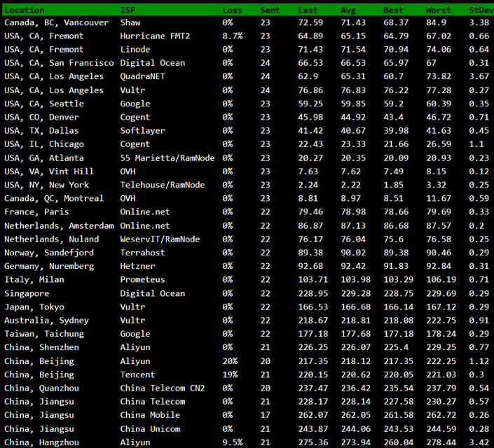Click the Loss column header
This screenshot has height=448, width=494.
[232, 10]
